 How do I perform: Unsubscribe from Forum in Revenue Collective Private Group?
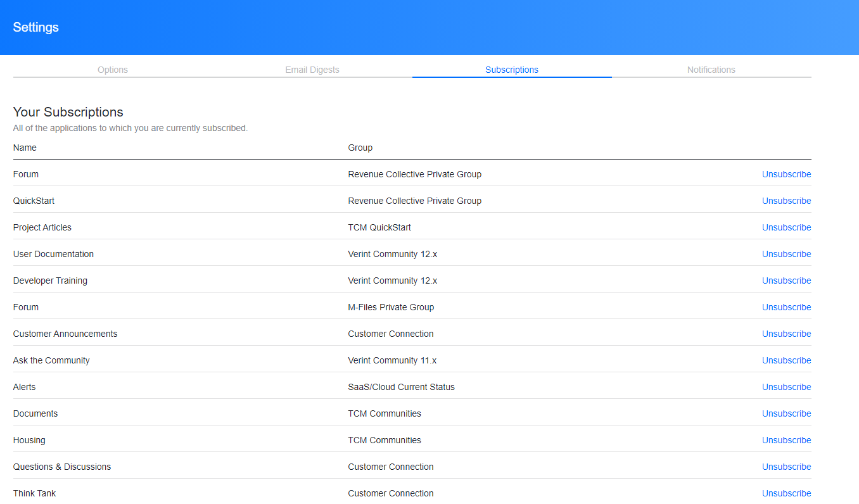point(786,174)
